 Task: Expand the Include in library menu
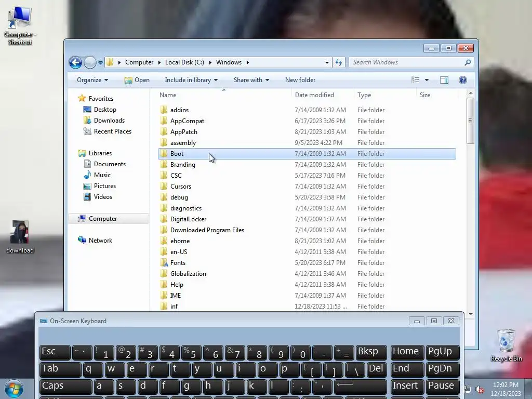(191, 80)
